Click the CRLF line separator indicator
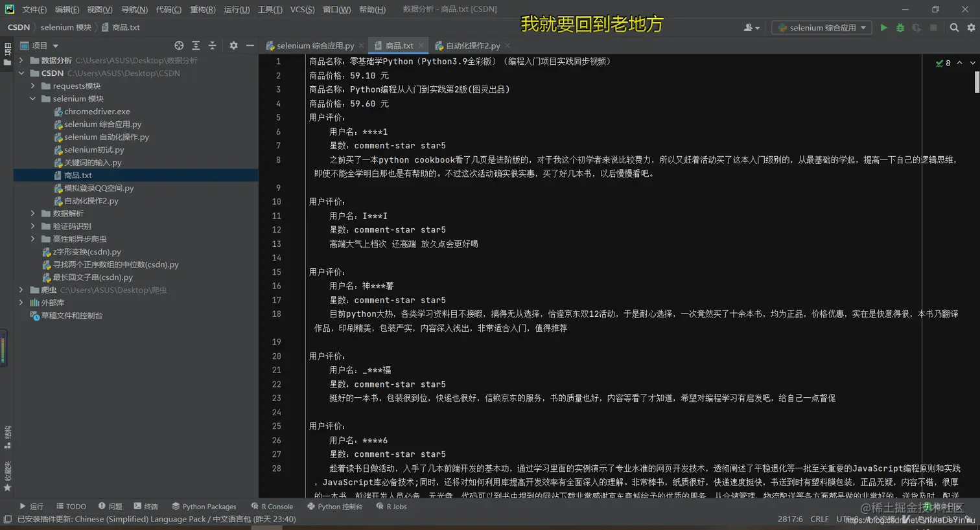This screenshot has width=980, height=530. click(x=821, y=518)
